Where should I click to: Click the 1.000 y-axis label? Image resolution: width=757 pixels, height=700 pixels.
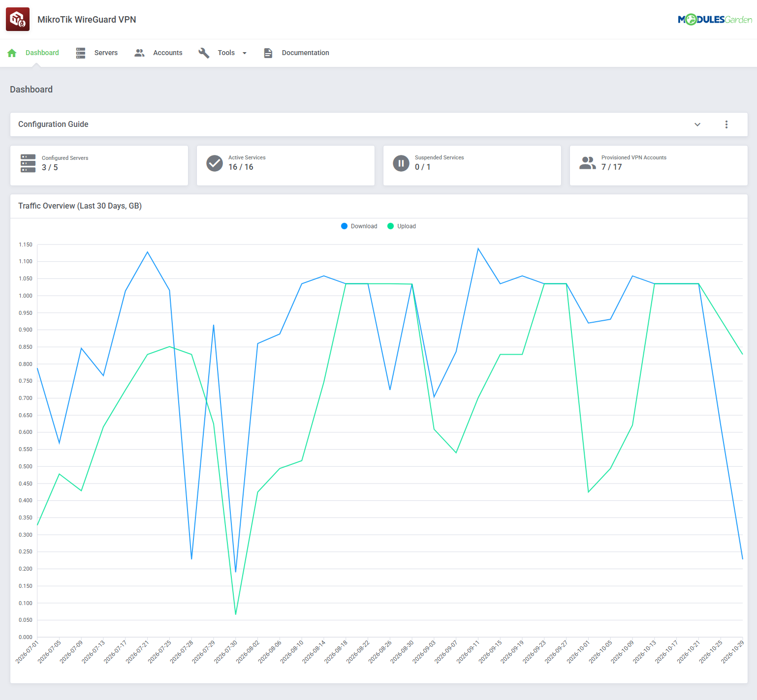click(26, 296)
